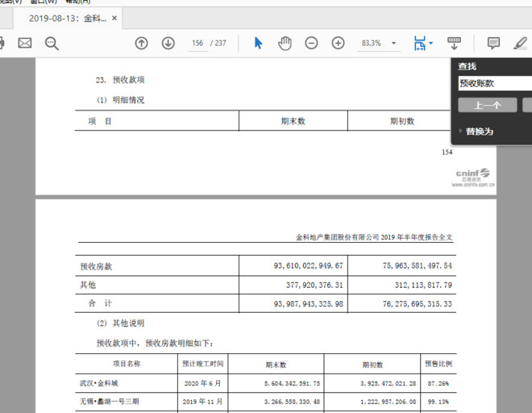The image size is (532, 413).
Task: Click the 查找 find panel title
Action: [x=468, y=66]
